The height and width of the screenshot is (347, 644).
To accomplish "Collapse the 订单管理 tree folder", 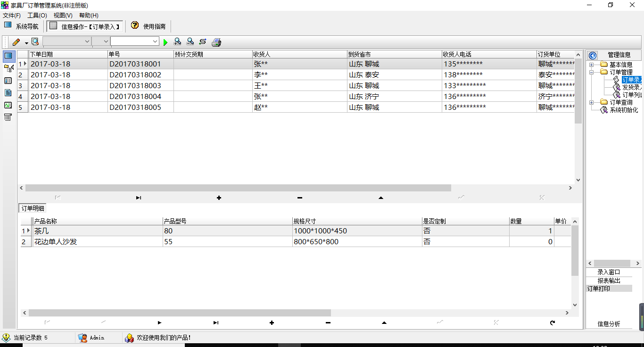I will coord(592,72).
